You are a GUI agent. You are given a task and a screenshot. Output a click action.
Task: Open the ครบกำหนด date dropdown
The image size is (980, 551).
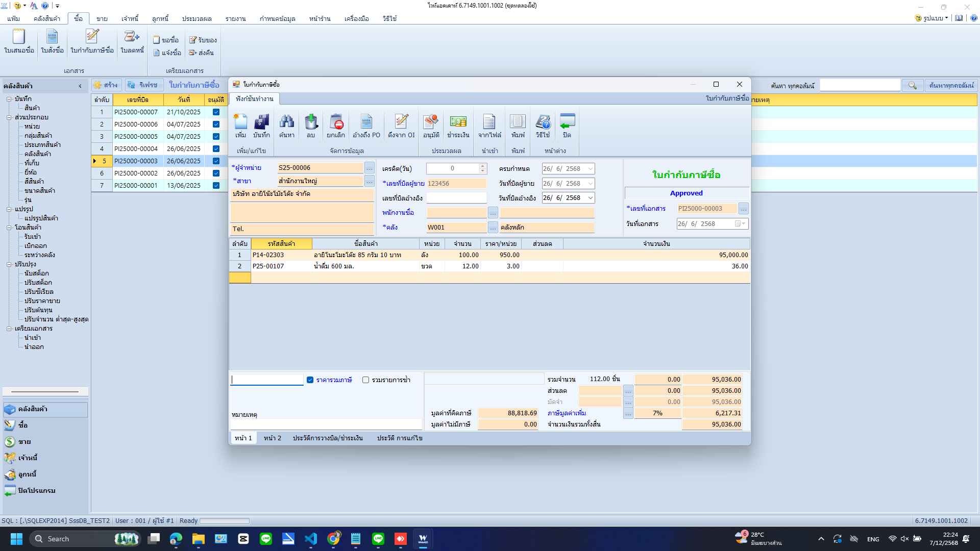pyautogui.click(x=591, y=169)
